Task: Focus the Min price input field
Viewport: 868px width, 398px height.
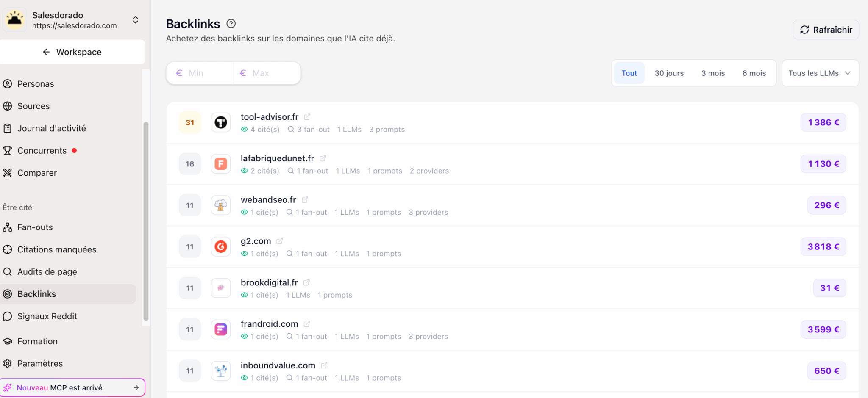Action: click(200, 73)
